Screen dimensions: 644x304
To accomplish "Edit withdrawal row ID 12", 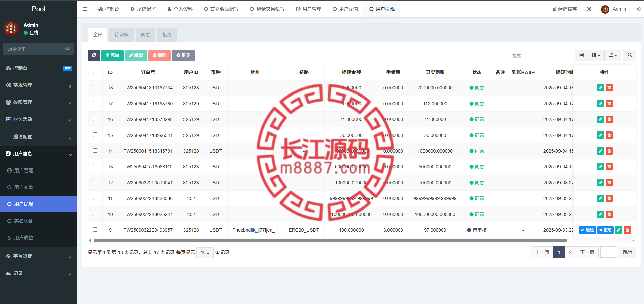I will point(600,183).
